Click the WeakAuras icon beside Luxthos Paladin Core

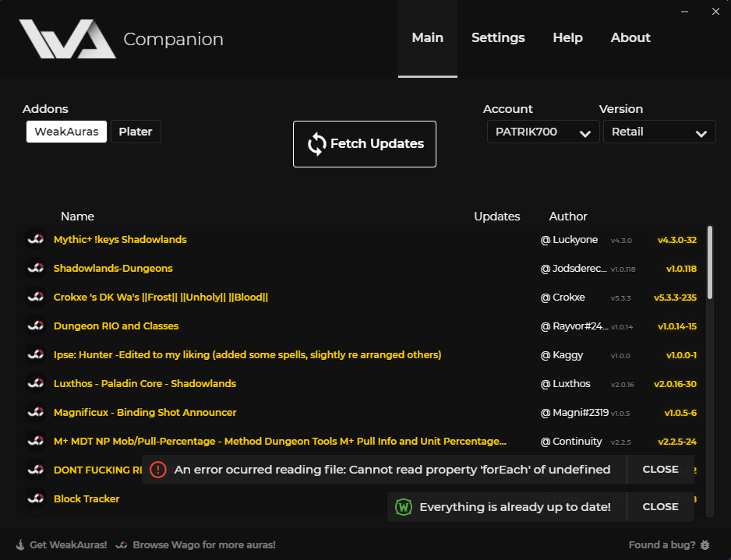click(x=35, y=383)
